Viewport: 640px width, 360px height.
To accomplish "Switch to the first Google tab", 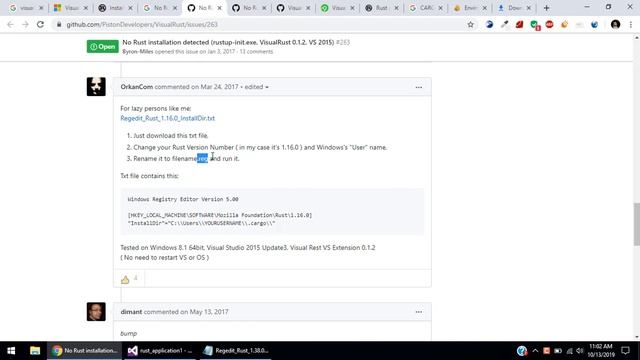I will (x=26, y=8).
